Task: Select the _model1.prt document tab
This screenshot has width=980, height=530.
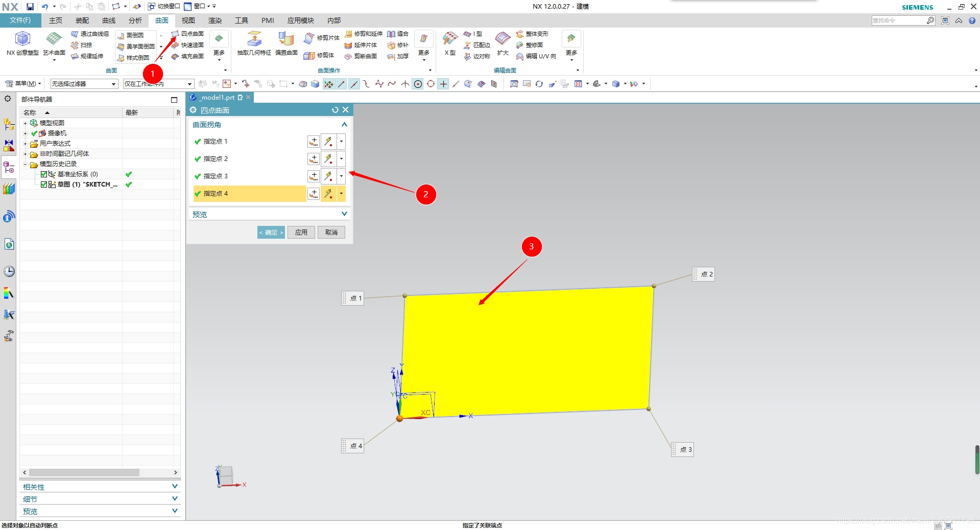Action: [x=220, y=97]
